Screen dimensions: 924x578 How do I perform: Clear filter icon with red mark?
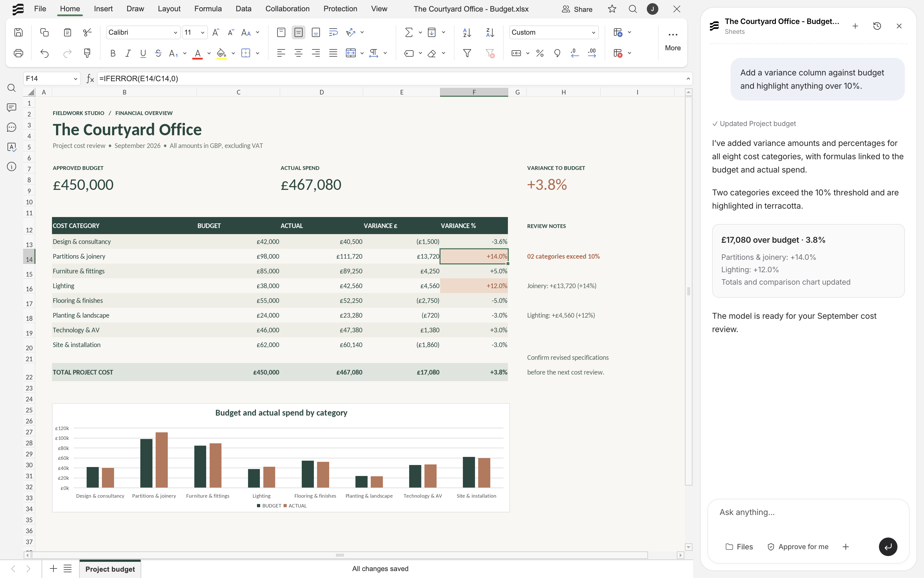click(x=490, y=53)
